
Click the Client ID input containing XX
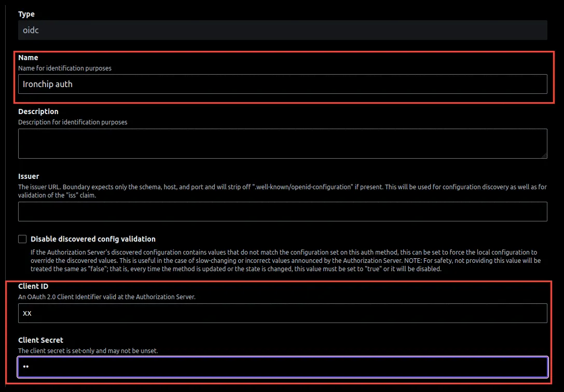pyautogui.click(x=283, y=313)
